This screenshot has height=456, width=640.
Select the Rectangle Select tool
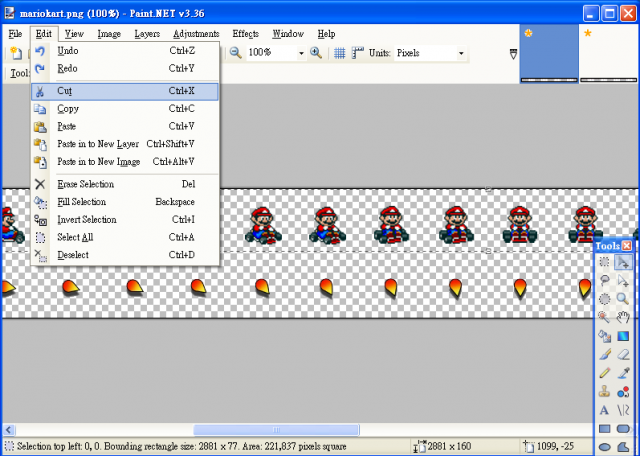click(604, 262)
